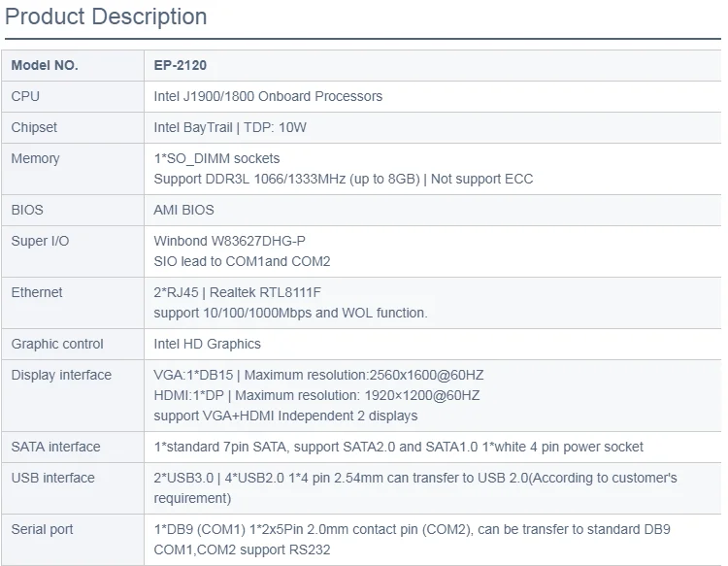Click the Model NO. label cell

point(45,66)
